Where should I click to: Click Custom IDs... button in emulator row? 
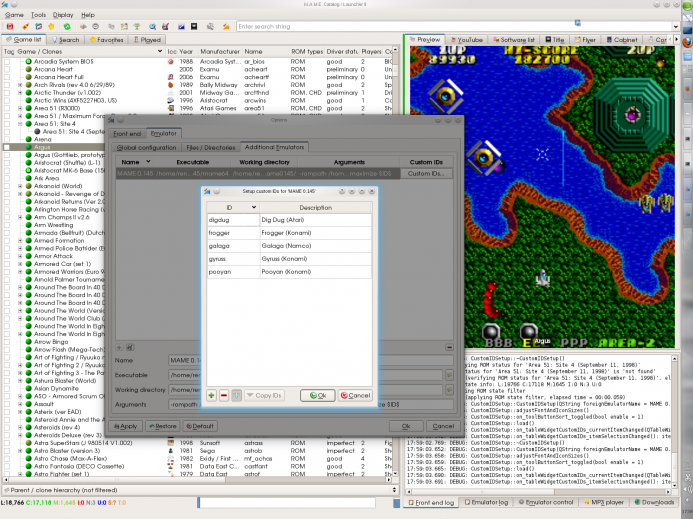coord(426,174)
